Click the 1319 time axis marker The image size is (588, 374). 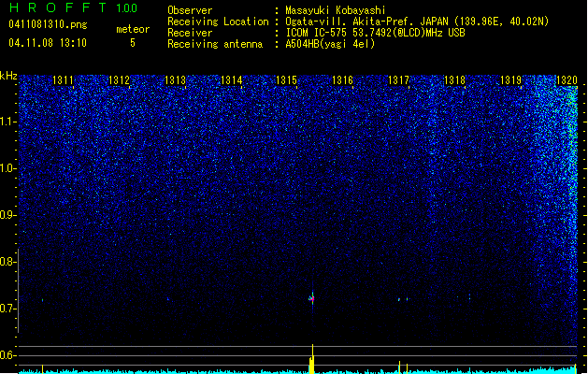[510, 80]
